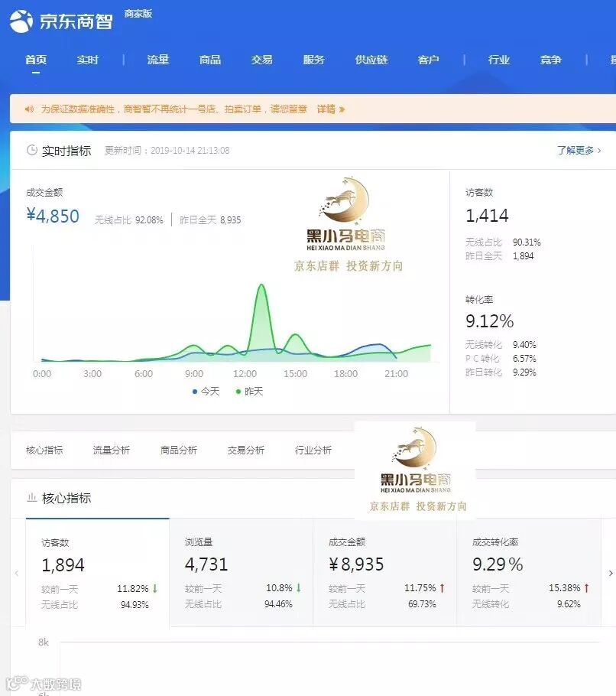The image size is (616, 696).
Task: Select the 成交转化率 9.29% metric card
Action: click(x=529, y=573)
